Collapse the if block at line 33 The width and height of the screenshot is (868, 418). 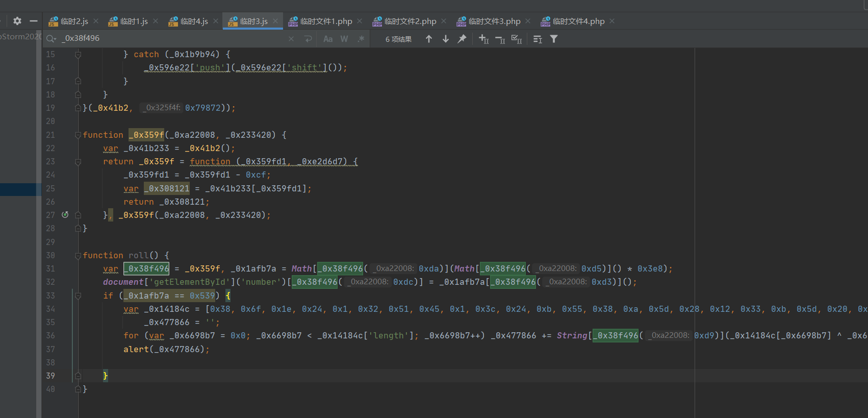[x=78, y=296]
